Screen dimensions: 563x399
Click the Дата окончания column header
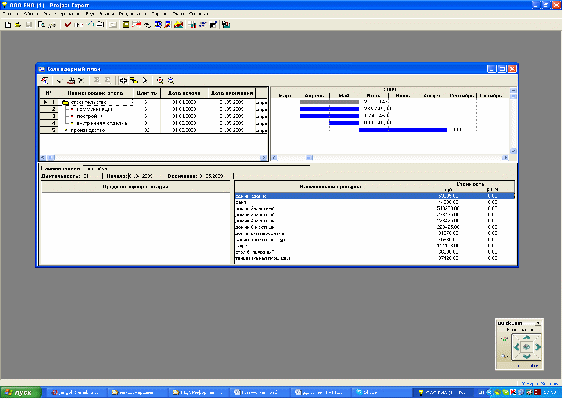232,93
